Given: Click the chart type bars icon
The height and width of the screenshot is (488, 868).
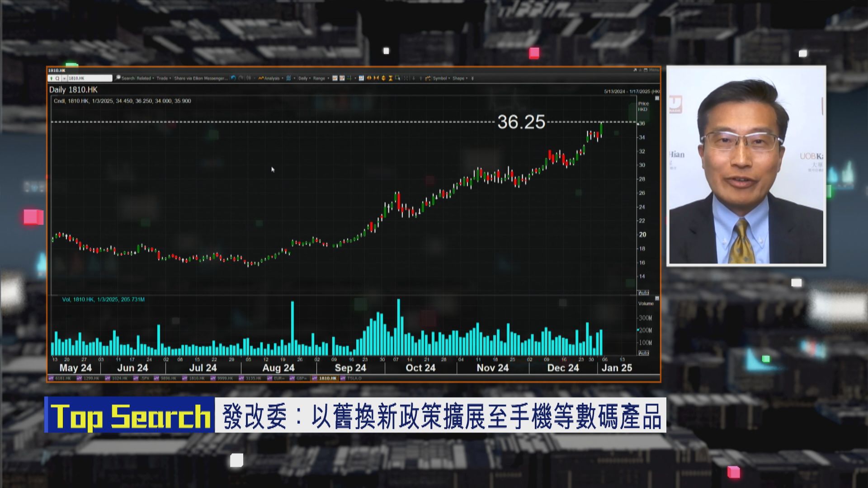Looking at the screenshot, I should pos(249,78).
